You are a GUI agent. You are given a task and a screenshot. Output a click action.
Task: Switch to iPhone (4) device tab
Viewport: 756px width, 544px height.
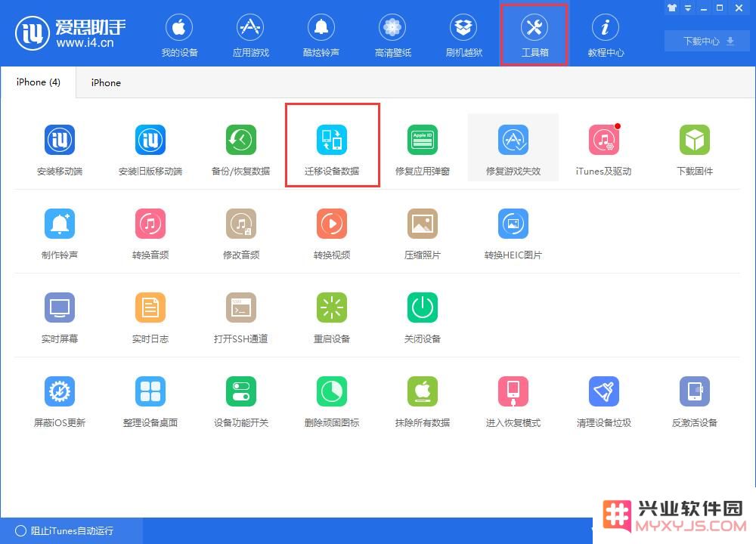click(38, 82)
